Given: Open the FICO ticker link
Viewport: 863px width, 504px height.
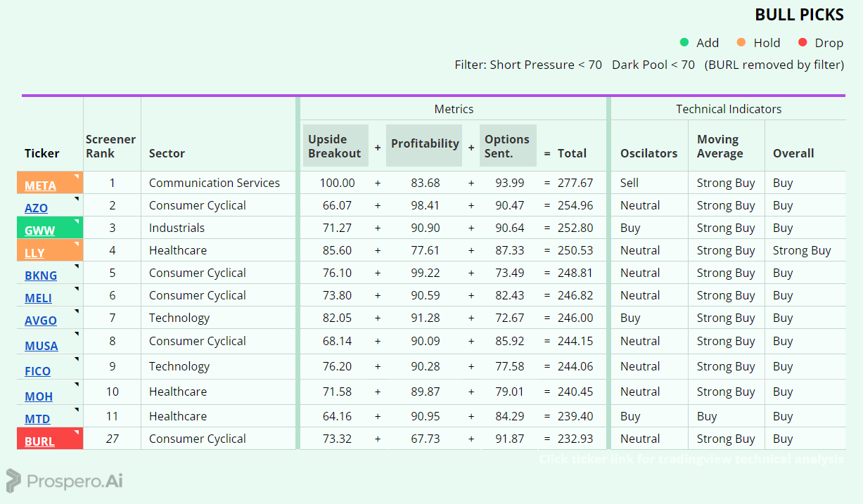Looking at the screenshot, I should coord(37,372).
